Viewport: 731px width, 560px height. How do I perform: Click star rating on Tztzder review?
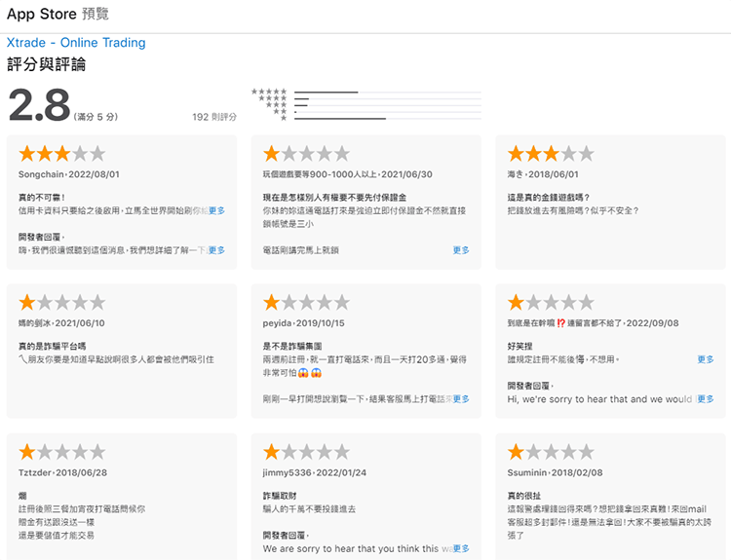(x=62, y=452)
